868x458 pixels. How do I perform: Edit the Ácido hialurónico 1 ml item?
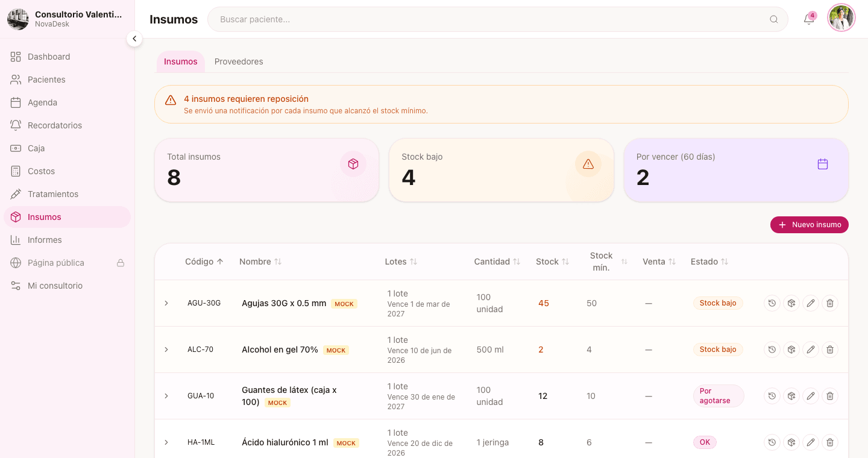tap(811, 442)
